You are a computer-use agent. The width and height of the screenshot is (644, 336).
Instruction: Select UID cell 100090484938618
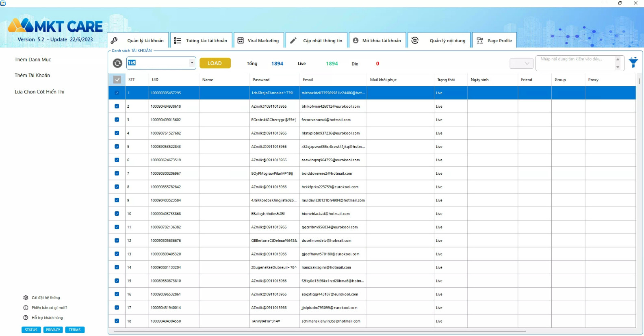[174, 106]
